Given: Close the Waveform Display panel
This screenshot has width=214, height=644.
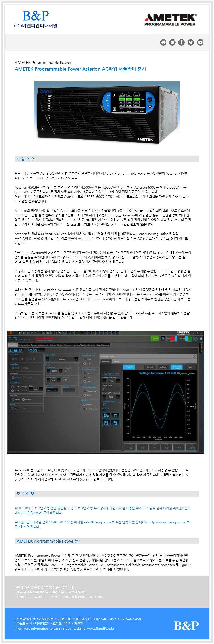Looking at the screenshot, I should [194, 356].
